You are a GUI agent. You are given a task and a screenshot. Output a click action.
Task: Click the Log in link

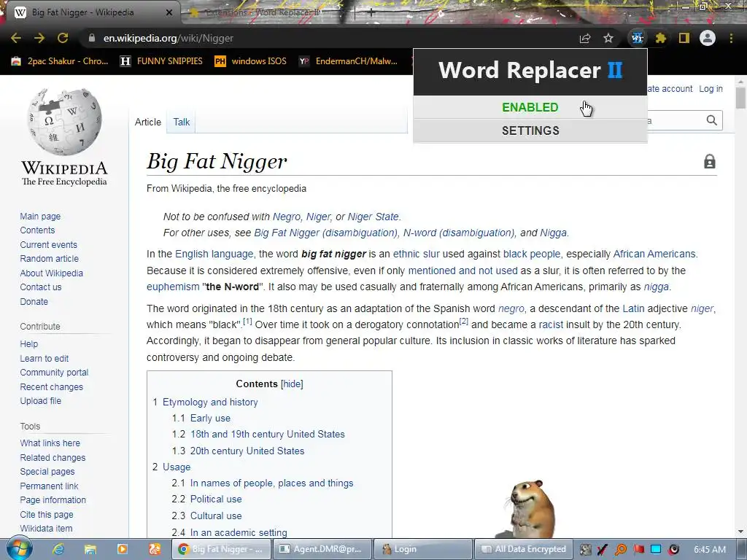pos(711,88)
